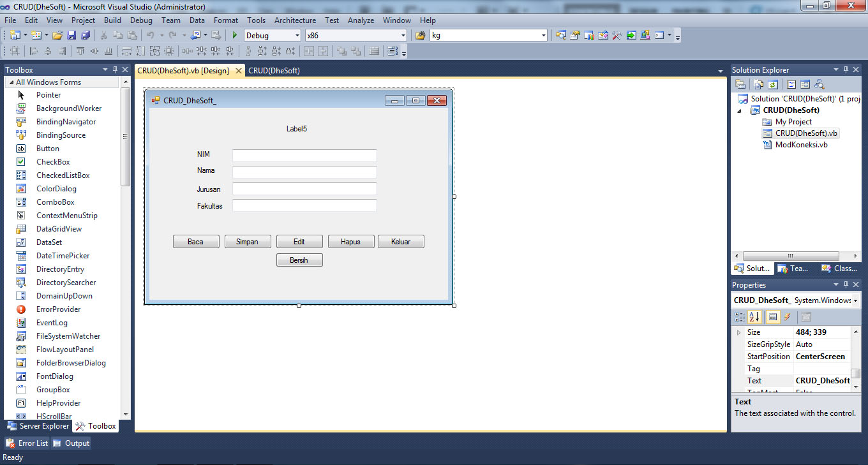Click the Simpan button on the form
The image size is (868, 465).
(248, 241)
